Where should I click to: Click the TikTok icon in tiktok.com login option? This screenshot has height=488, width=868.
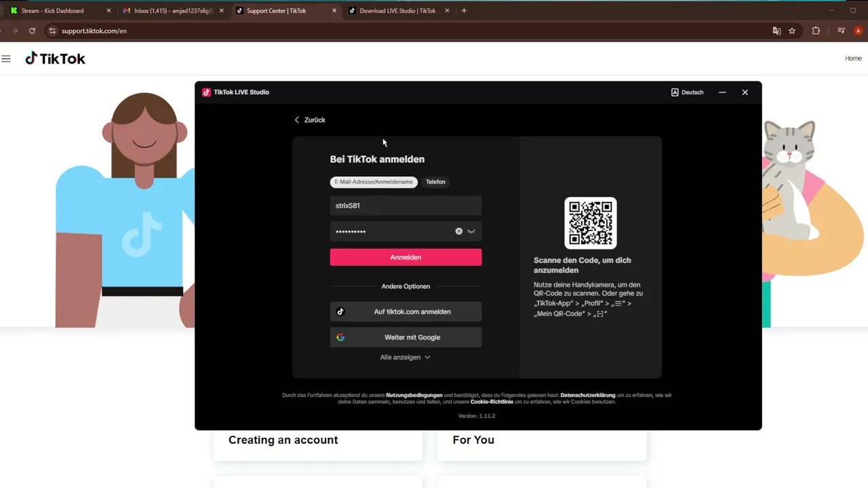[340, 312]
